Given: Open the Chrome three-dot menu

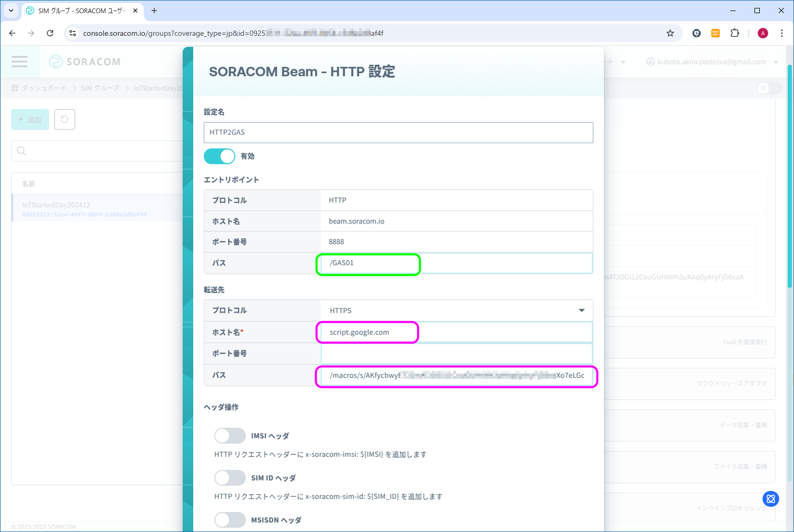Looking at the screenshot, I should click(783, 33).
